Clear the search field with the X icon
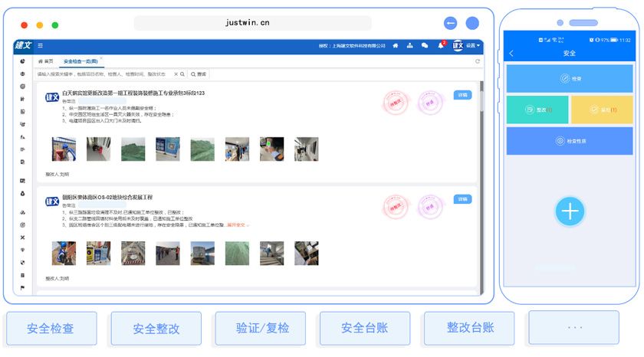Screen dimensions: 644x357 tap(175, 74)
